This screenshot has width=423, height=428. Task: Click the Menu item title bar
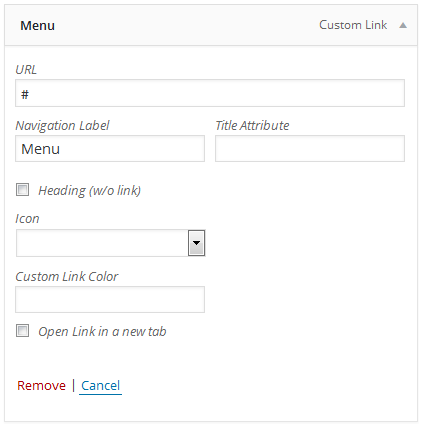[x=211, y=25]
